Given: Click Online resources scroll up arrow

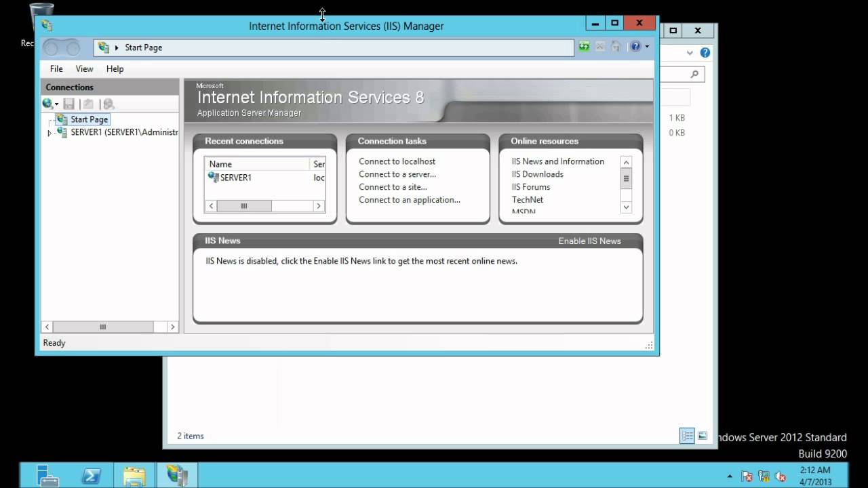Looking at the screenshot, I should coord(626,162).
